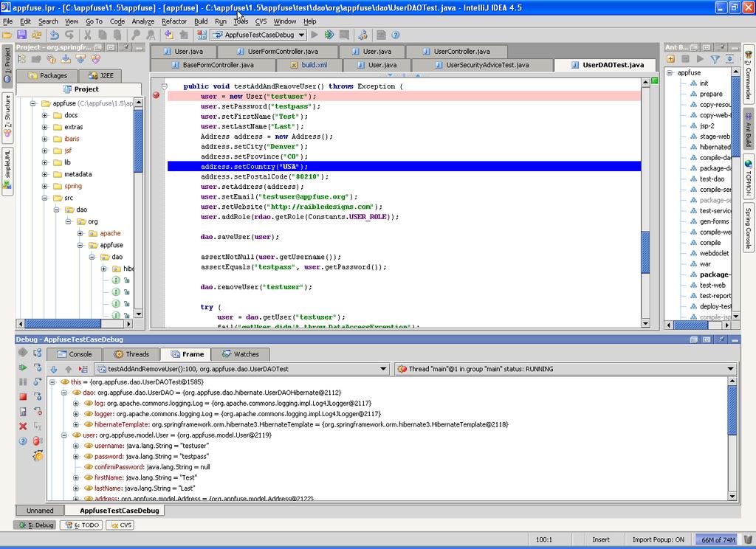Toggle the Ant Build side tool window button
This screenshot has height=549, width=756.
coord(748,129)
